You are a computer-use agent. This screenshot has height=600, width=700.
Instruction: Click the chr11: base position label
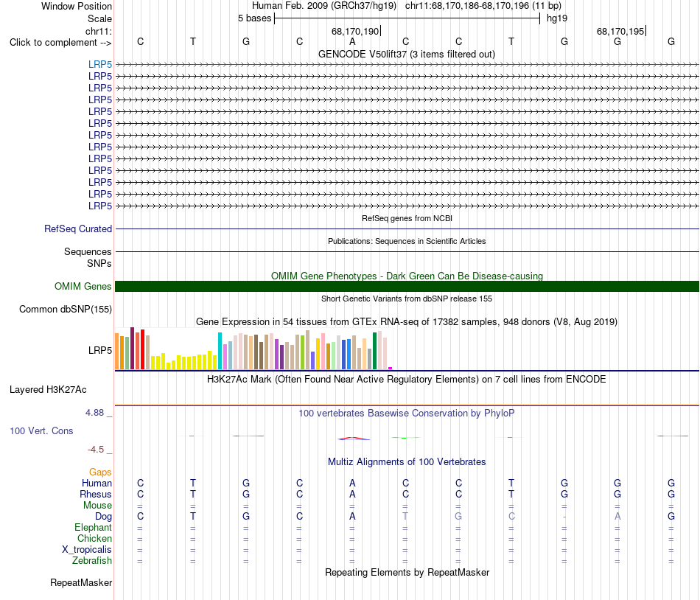click(x=98, y=31)
